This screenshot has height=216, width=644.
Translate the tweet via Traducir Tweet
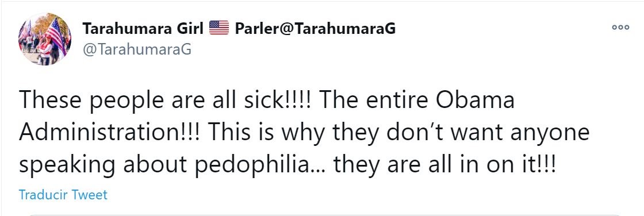pos(63,194)
